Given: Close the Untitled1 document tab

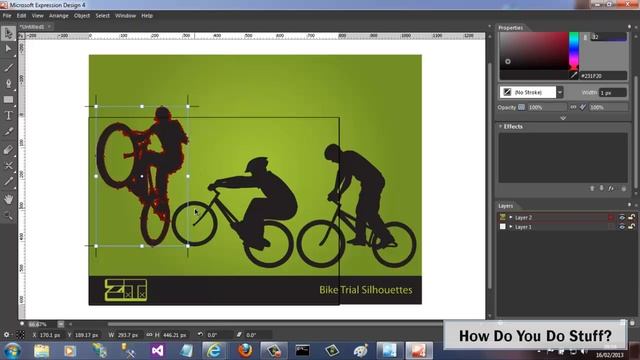Looking at the screenshot, I should (49, 27).
